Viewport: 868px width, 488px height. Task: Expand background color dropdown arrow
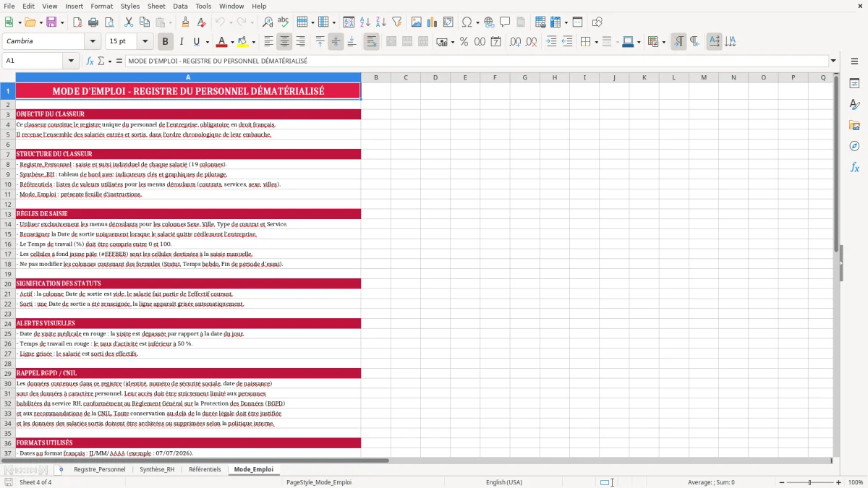[x=253, y=42]
